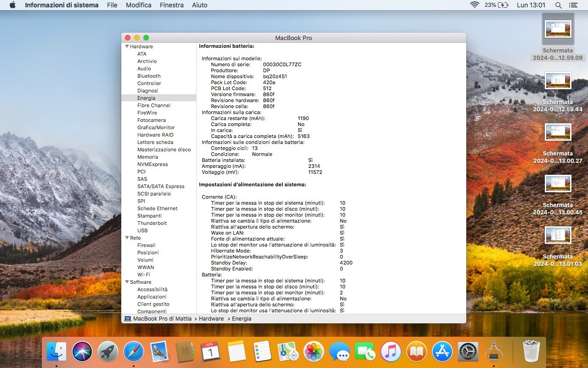
Task: Open the Photos app in Dock
Action: 314,352
